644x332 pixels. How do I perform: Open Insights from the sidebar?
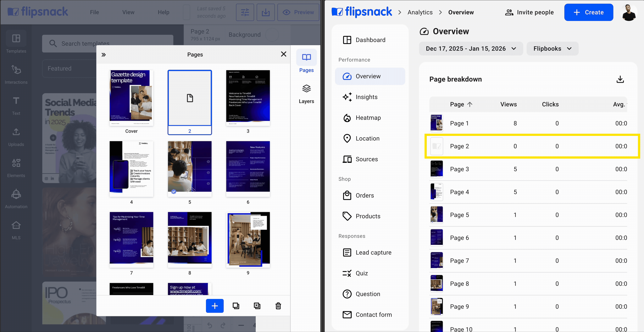[366, 97]
